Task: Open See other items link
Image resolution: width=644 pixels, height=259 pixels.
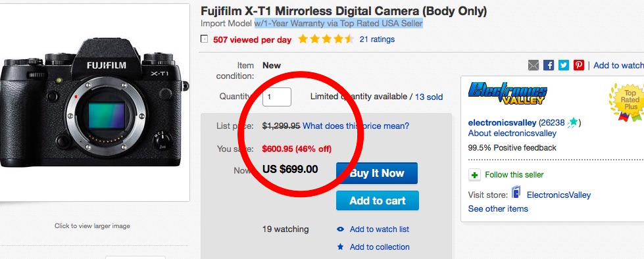Action: pos(498,209)
